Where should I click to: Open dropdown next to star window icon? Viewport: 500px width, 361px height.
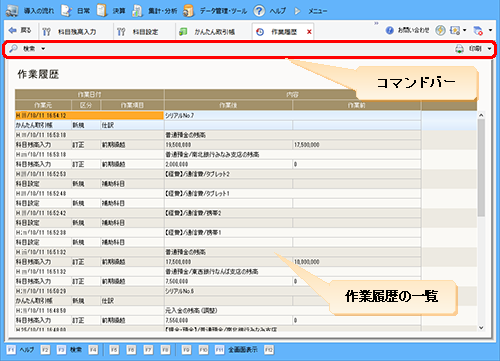pyautogui.click(x=465, y=30)
